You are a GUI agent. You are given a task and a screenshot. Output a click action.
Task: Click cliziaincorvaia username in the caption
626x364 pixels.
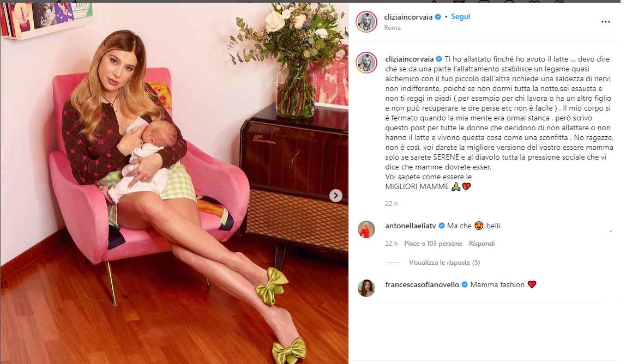tap(409, 59)
